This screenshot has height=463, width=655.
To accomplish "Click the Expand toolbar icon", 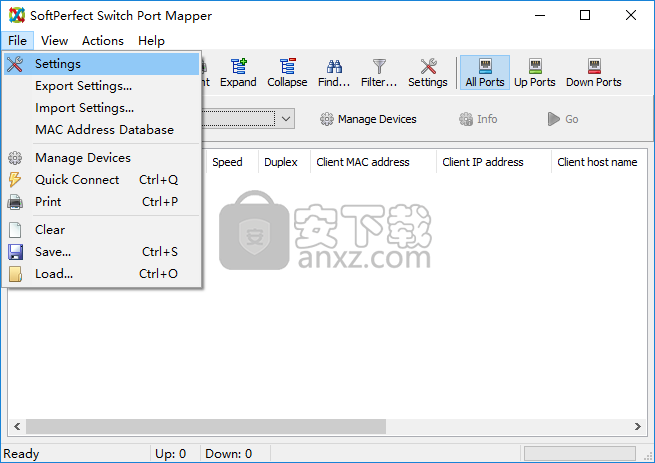I will coord(238,73).
